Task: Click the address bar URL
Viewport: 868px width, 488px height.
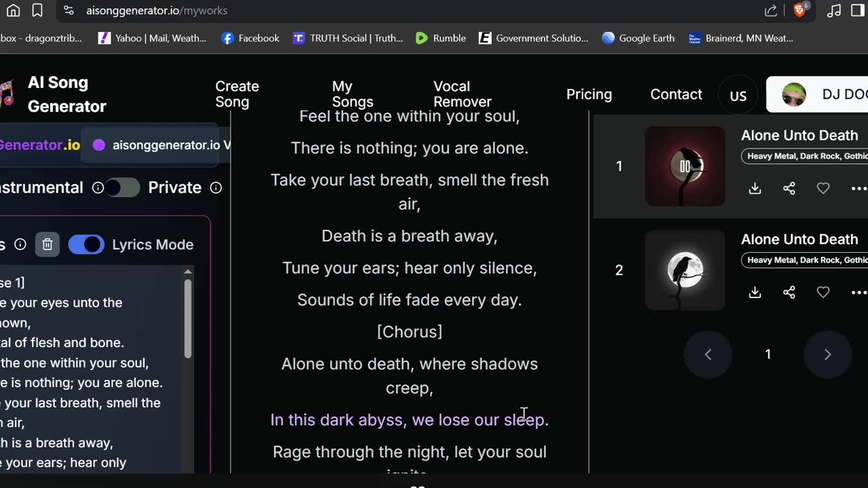Action: click(157, 10)
